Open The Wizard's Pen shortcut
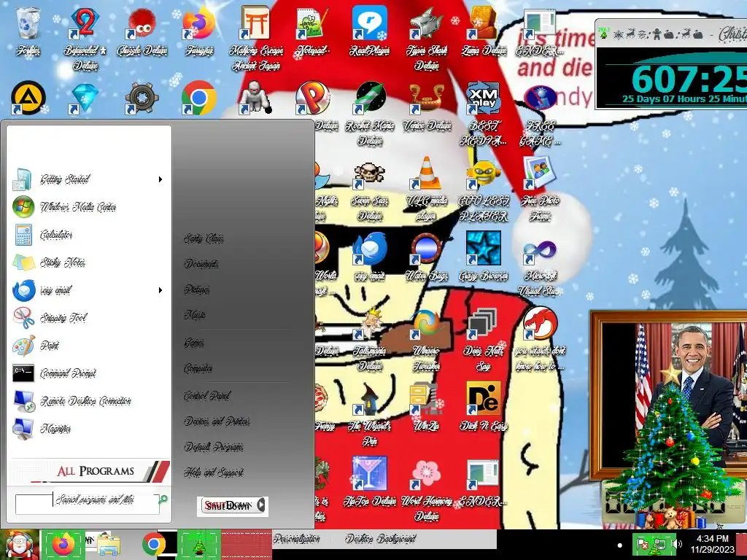The width and height of the screenshot is (747, 560). click(x=370, y=414)
